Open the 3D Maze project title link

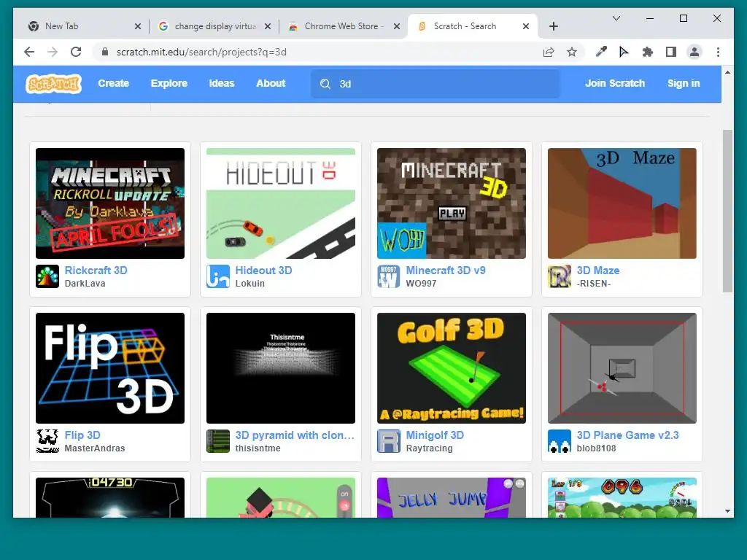click(x=598, y=271)
